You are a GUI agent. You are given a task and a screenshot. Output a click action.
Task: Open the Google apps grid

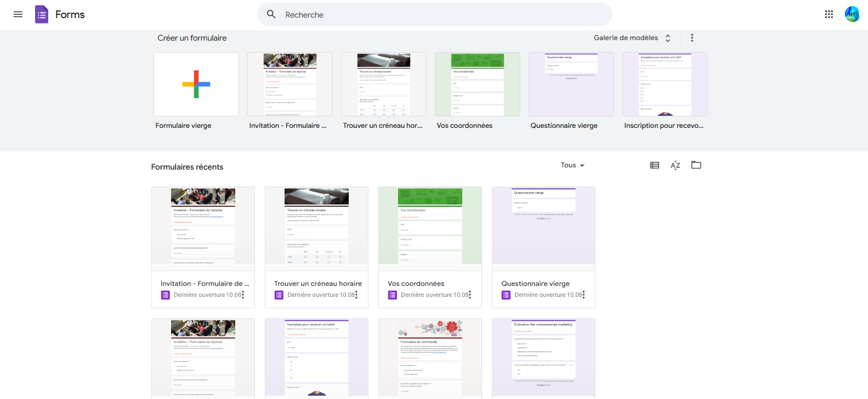pos(829,14)
